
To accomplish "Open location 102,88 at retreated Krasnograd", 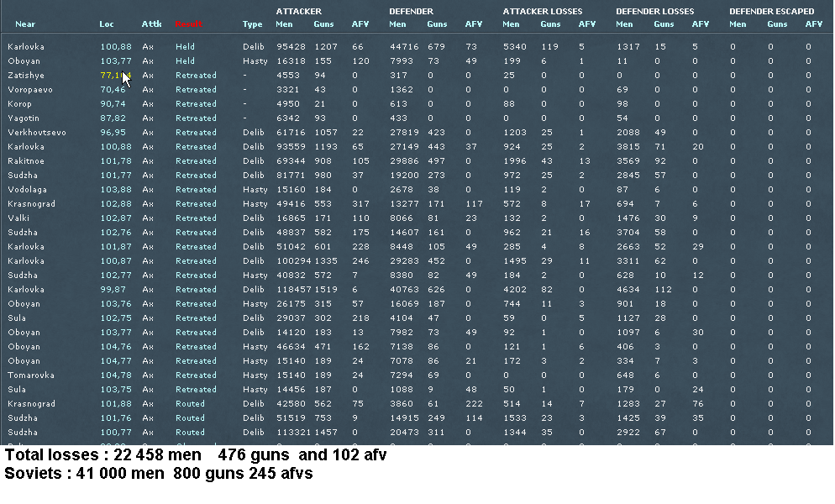I will click(x=116, y=204).
